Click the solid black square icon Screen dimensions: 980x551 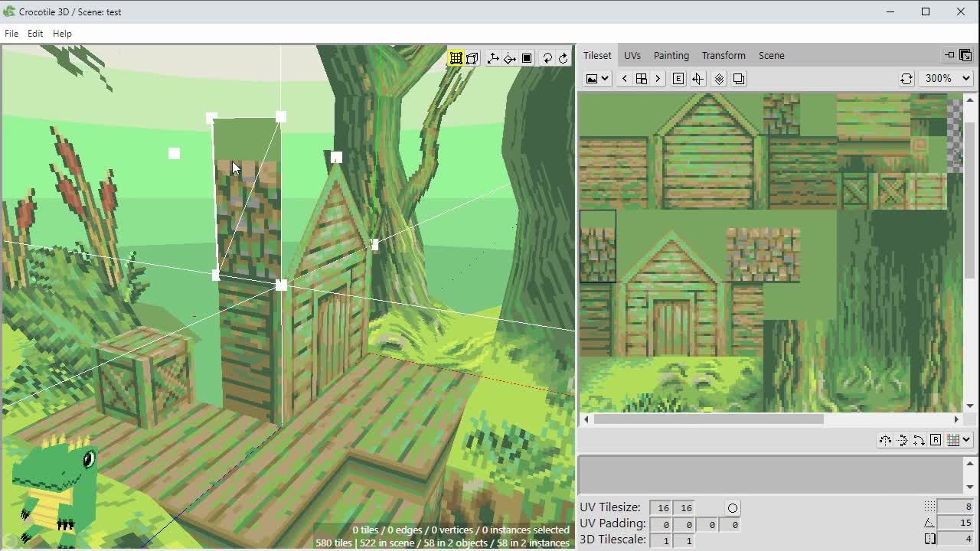(527, 58)
